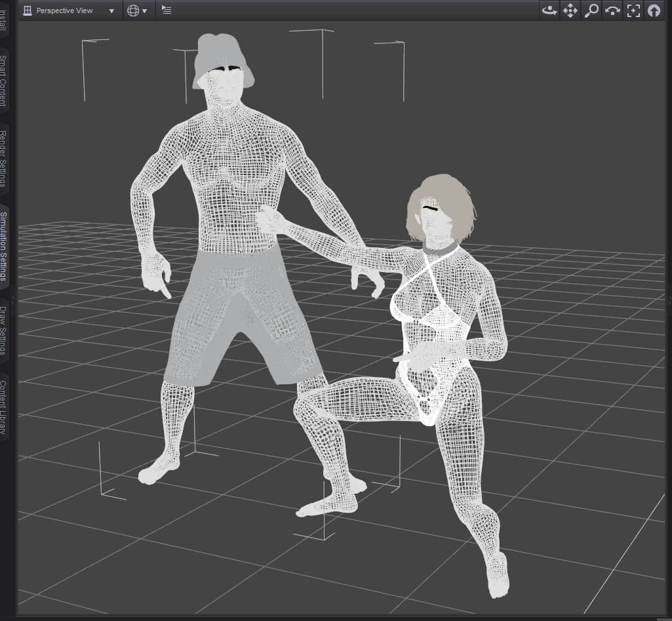672x621 pixels.
Task: Open the Content Library side tab
Action: (x=3, y=407)
